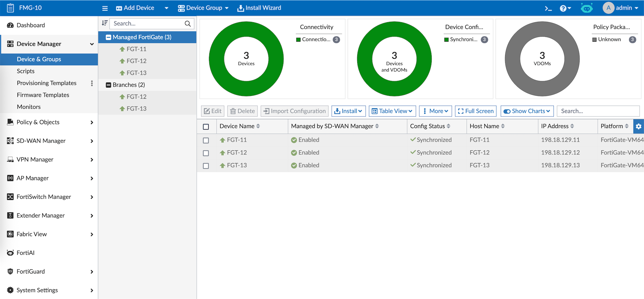Launch the Install Wizard
Image resolution: width=644 pixels, height=299 pixels.
click(x=259, y=8)
